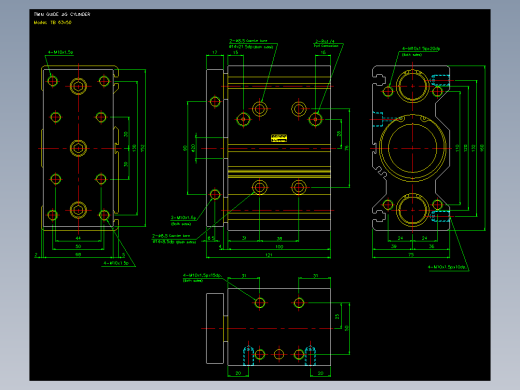
Task: Select the 4-M10x1.5px15dp label above bottom view
Action: click(x=202, y=276)
